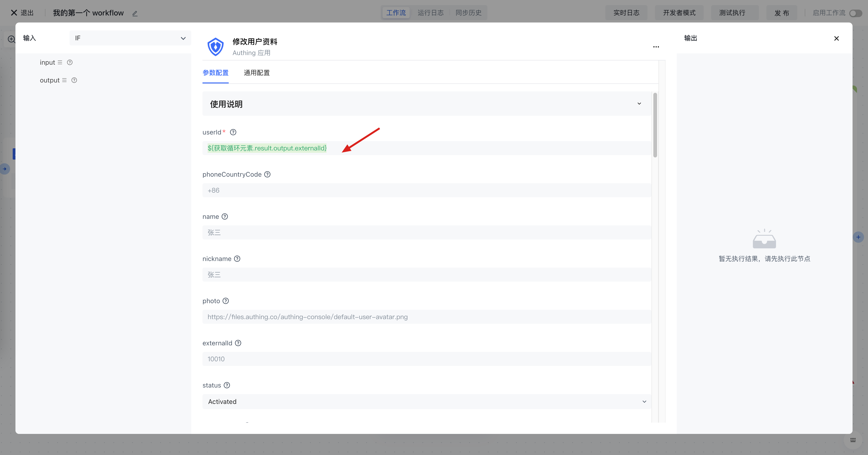This screenshot has height=455, width=868.
Task: Click the edit pencil icon beside workflow name
Action: pos(135,14)
